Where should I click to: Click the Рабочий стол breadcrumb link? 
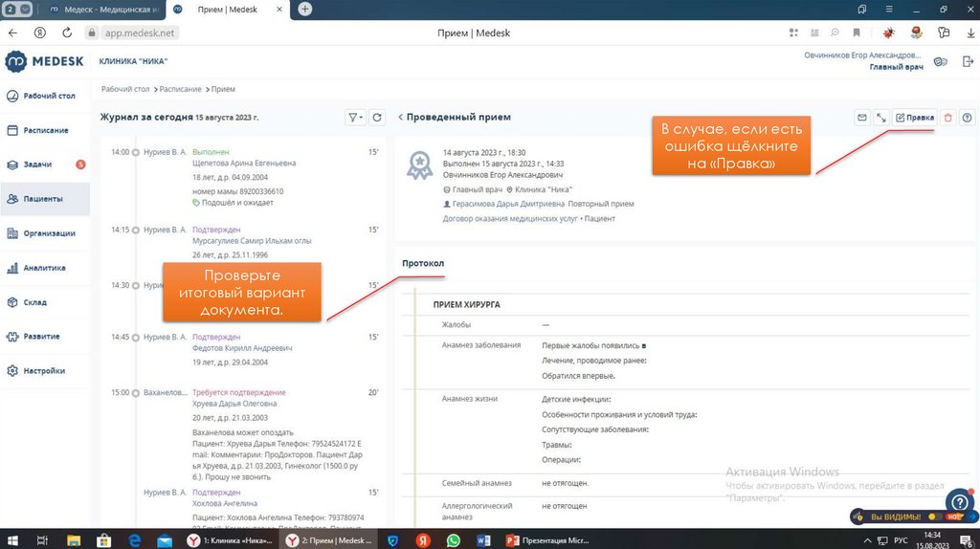pyautogui.click(x=125, y=89)
